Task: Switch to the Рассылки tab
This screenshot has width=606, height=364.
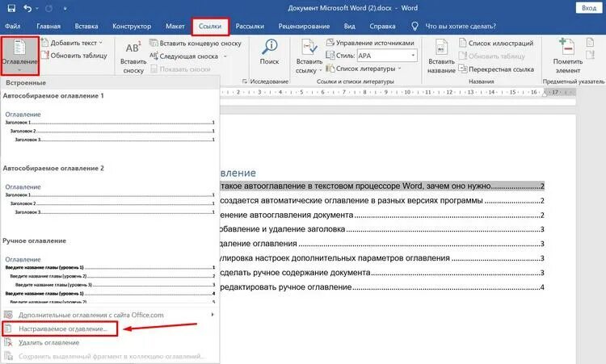Action: click(250, 27)
